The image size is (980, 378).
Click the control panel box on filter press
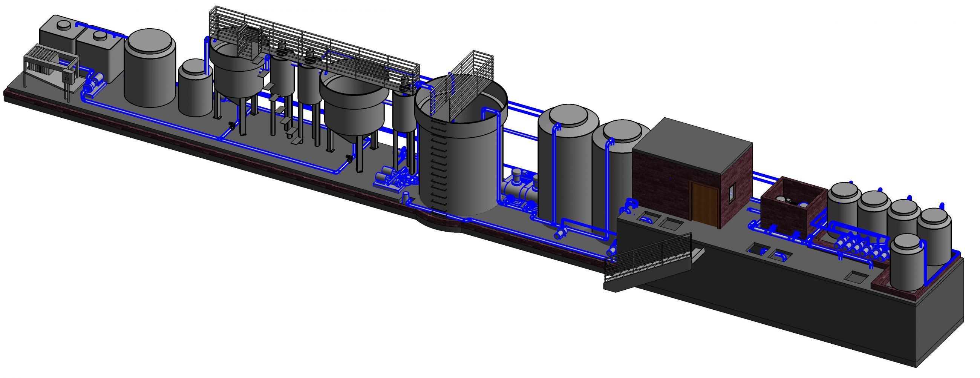[69, 77]
